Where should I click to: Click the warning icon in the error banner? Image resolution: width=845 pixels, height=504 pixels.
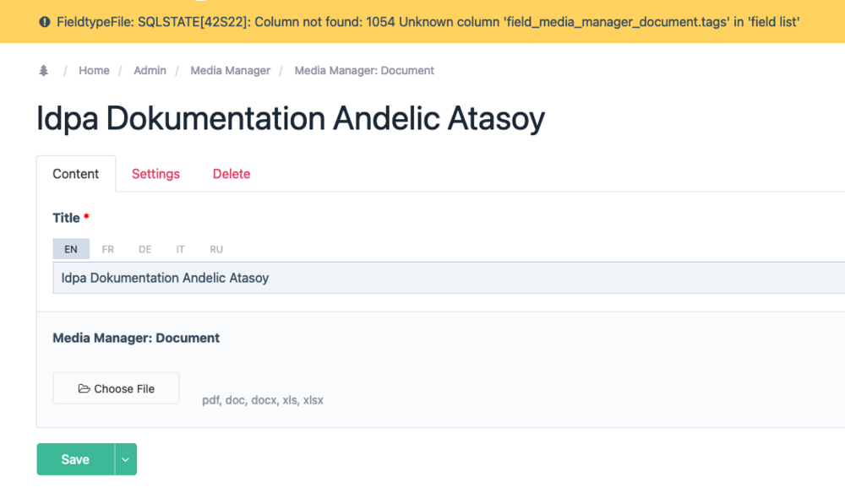click(44, 21)
